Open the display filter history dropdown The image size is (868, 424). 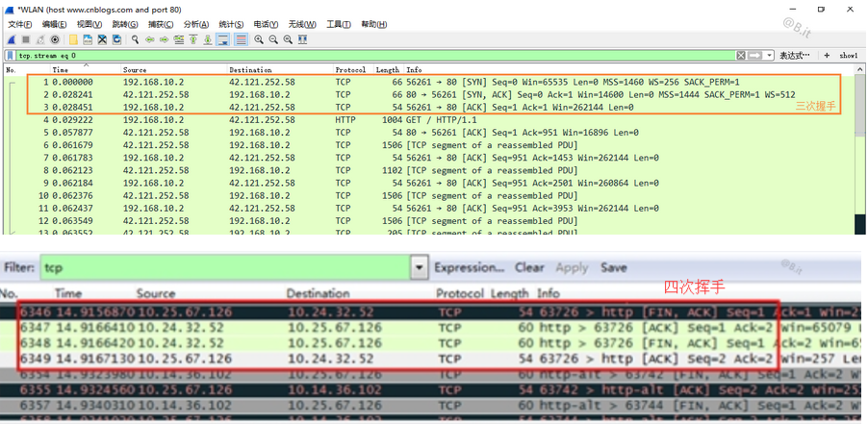click(769, 56)
